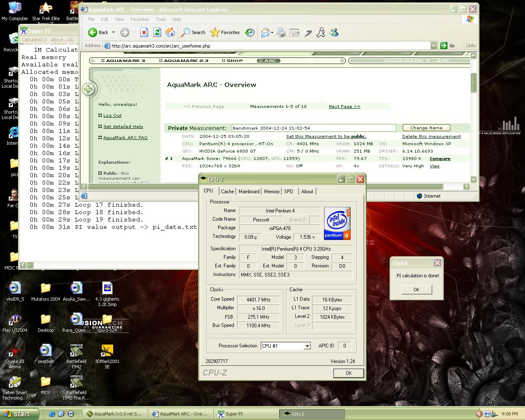Open the File menu in Internet Explorer
Image resolution: width=525 pixels, height=420 pixels.
click(91, 19)
